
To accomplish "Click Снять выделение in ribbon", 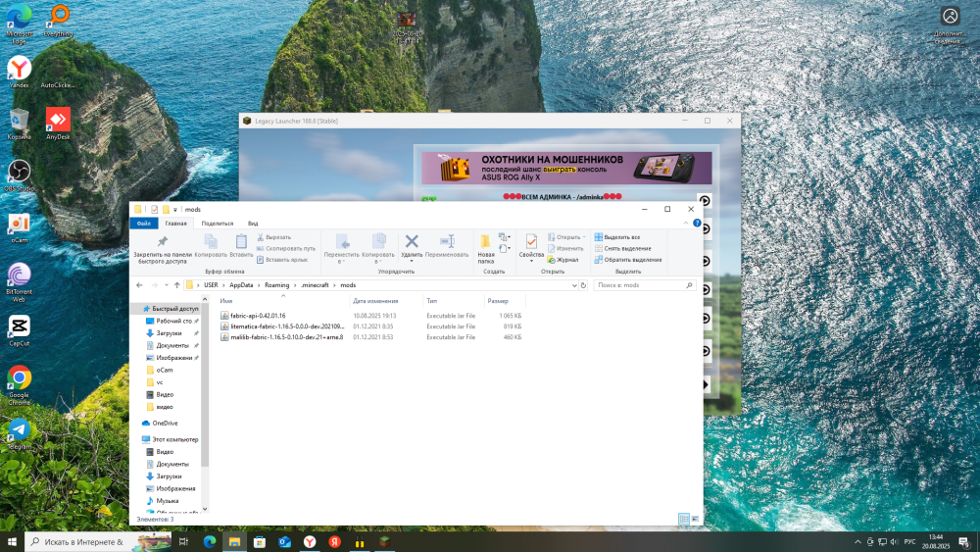I will [622, 248].
